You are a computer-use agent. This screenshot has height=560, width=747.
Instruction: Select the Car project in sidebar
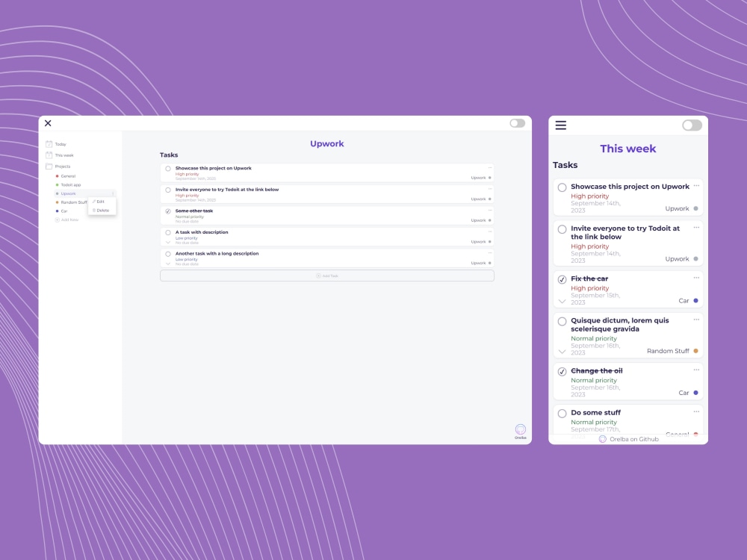[x=64, y=211]
